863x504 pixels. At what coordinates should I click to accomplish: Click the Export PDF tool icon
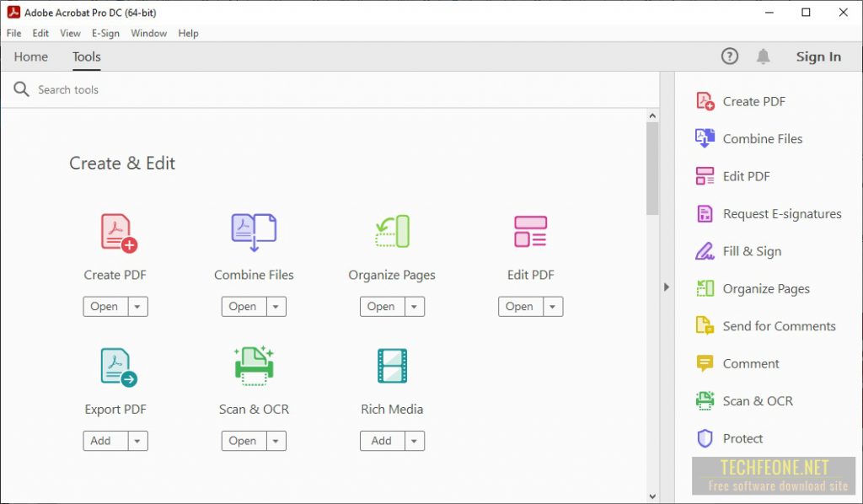pos(119,367)
